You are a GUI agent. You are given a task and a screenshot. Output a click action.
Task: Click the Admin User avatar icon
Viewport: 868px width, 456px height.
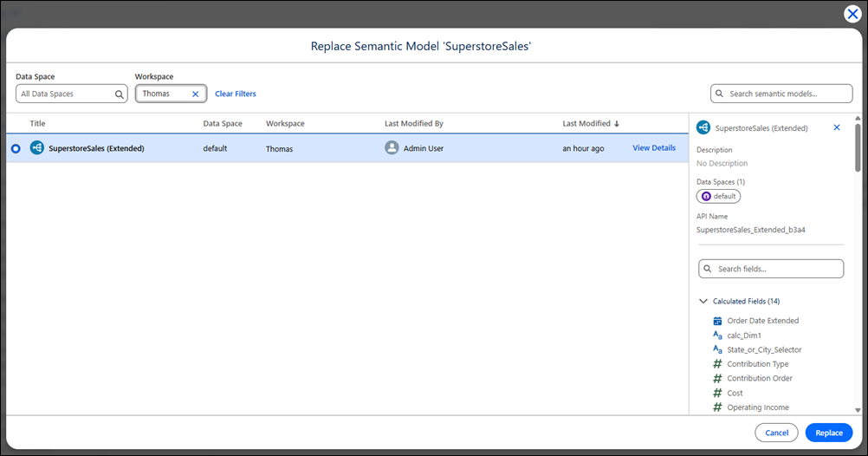[x=392, y=148]
